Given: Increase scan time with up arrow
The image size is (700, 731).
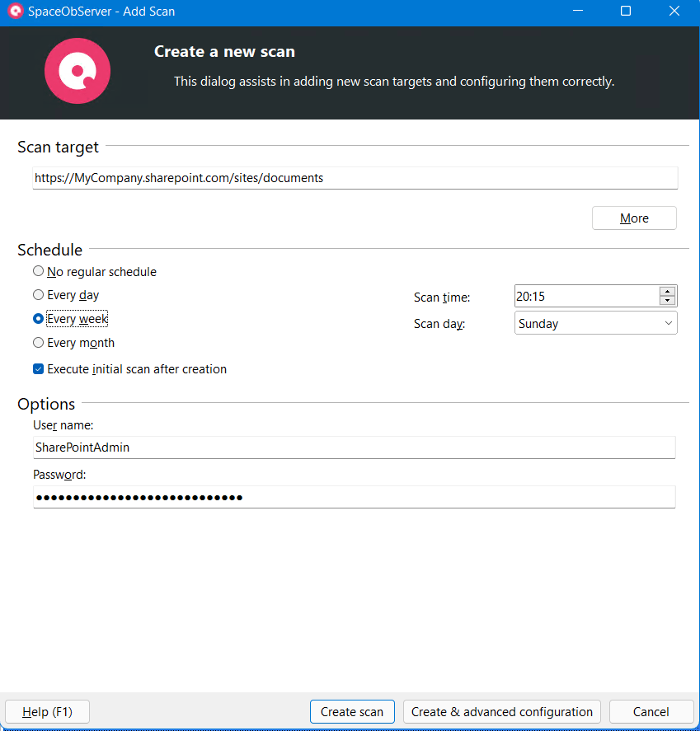Looking at the screenshot, I should [x=667, y=292].
